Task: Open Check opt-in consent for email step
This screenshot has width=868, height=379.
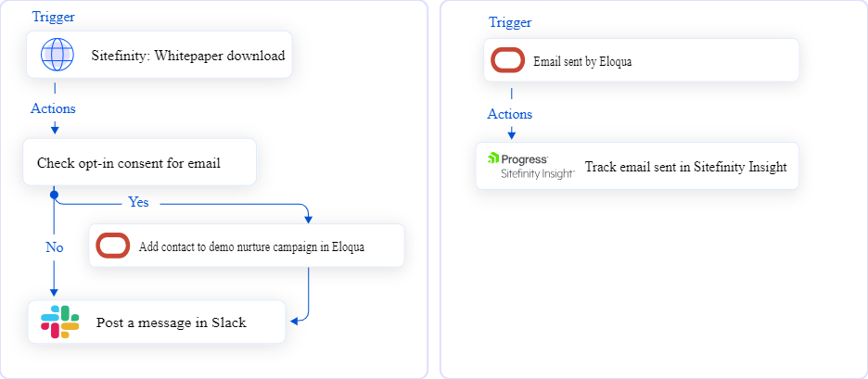Action: coord(139,162)
